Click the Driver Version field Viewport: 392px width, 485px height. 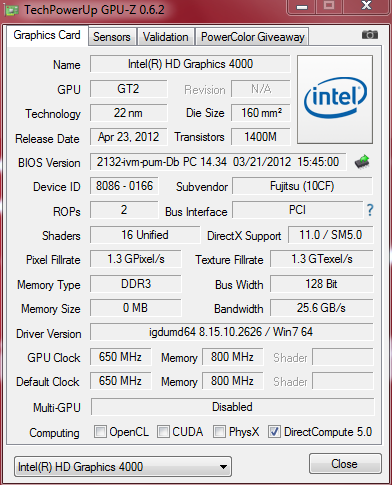click(231, 332)
